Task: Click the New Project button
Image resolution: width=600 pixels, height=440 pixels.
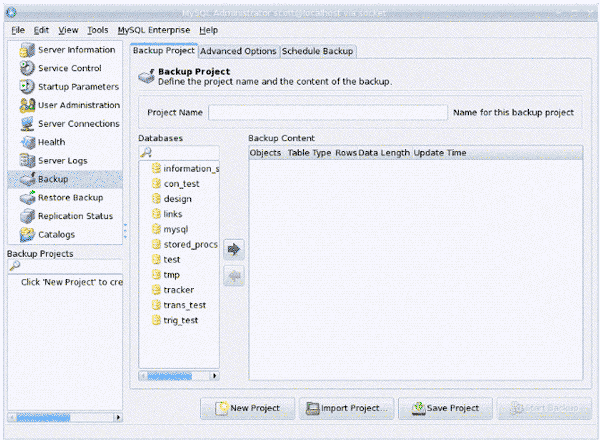Action: pos(248,408)
